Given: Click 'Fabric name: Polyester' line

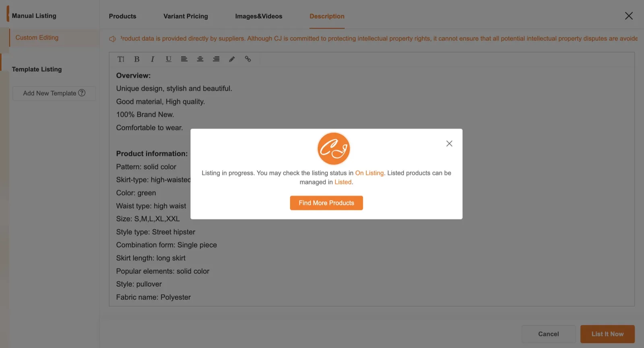Looking at the screenshot, I should click(x=153, y=297).
